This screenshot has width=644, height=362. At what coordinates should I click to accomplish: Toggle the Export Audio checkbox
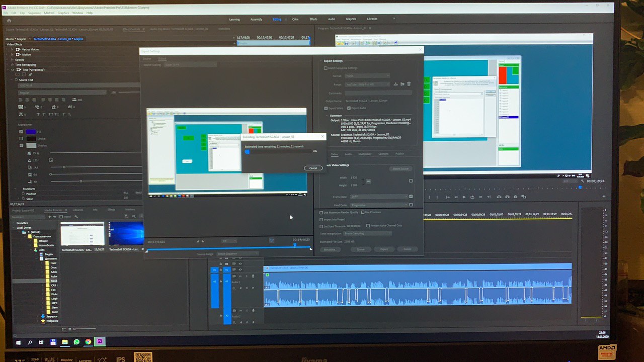[349, 108]
